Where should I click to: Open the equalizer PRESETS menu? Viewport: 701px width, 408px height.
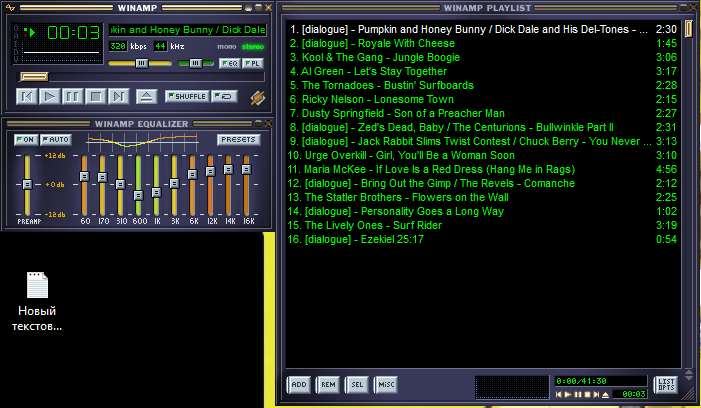point(238,140)
